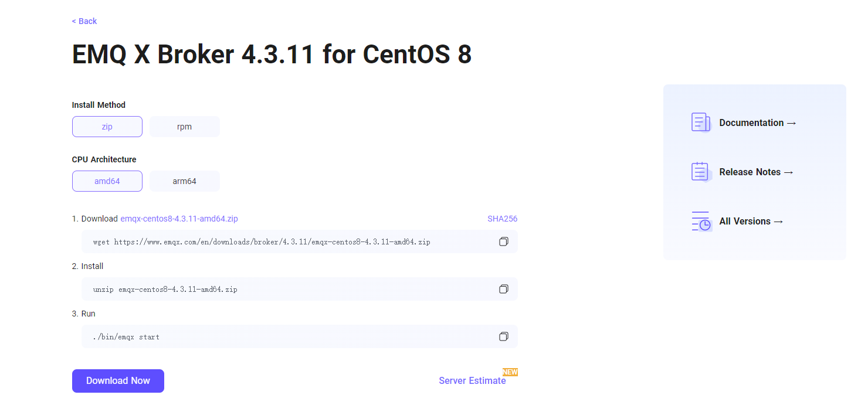868x405 pixels.
Task: Select rpm install method
Action: [x=184, y=127]
